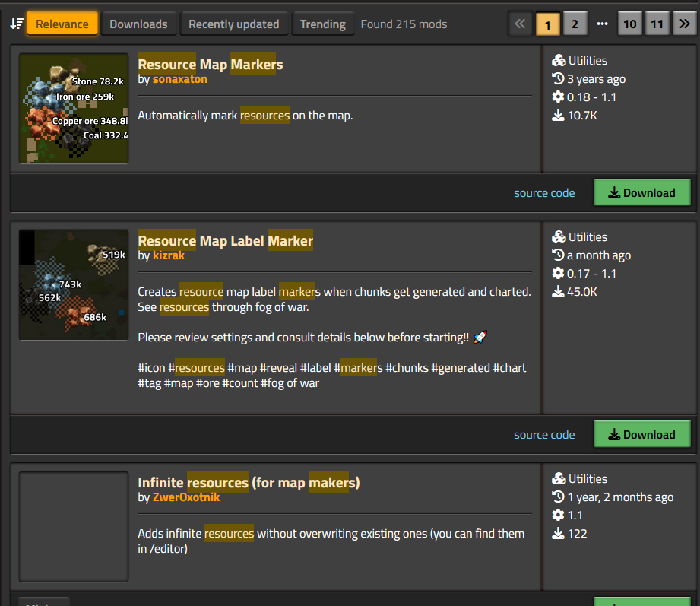
Task: Open source code for Resource Map Label Marker
Action: pos(544,435)
